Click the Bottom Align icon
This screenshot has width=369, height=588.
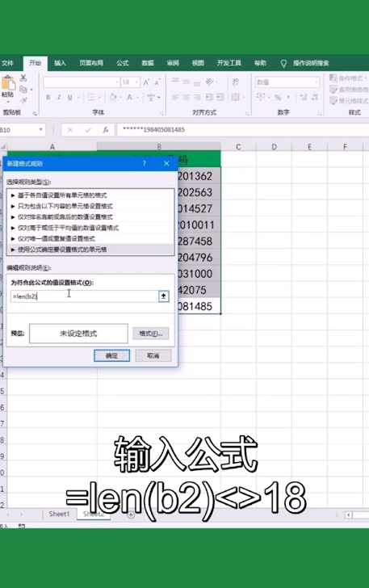(197, 83)
